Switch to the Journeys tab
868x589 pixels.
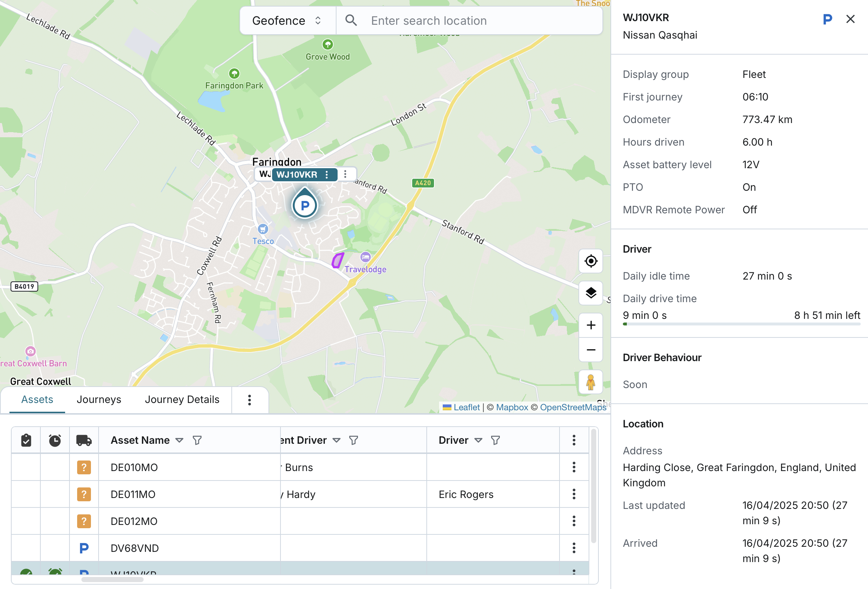[x=99, y=399]
